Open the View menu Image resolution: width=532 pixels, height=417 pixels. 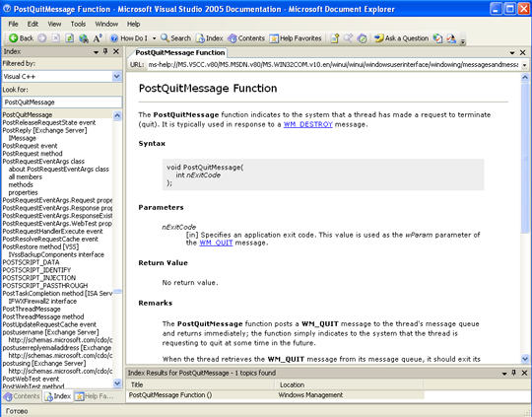(54, 24)
